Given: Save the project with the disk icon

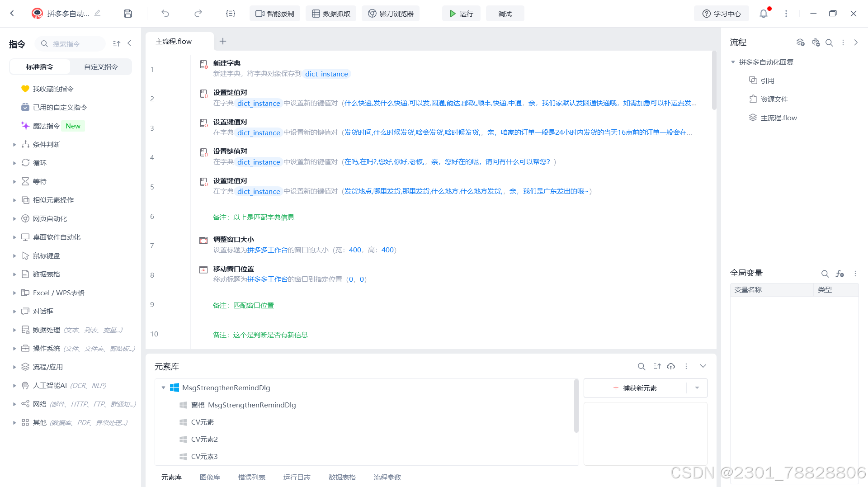Looking at the screenshot, I should pos(128,14).
